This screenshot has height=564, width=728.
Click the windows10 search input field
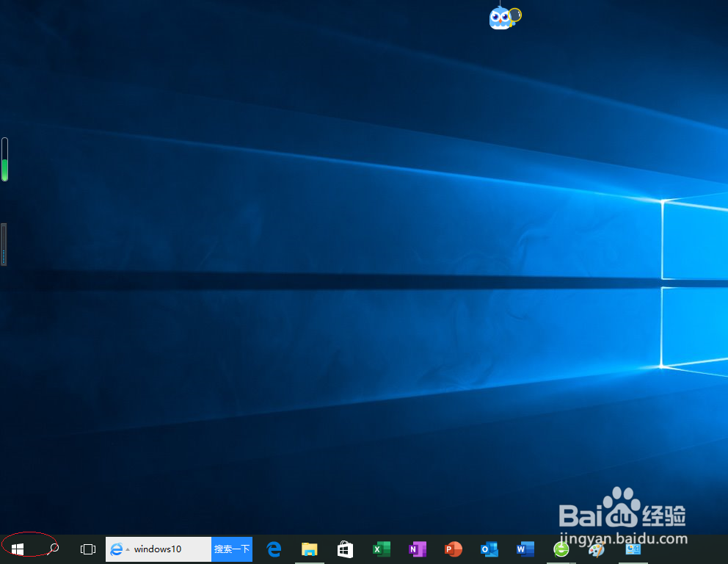169,549
